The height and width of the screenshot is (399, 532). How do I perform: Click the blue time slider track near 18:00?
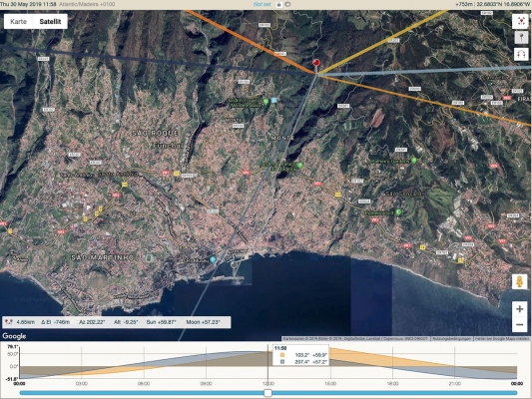click(x=392, y=393)
